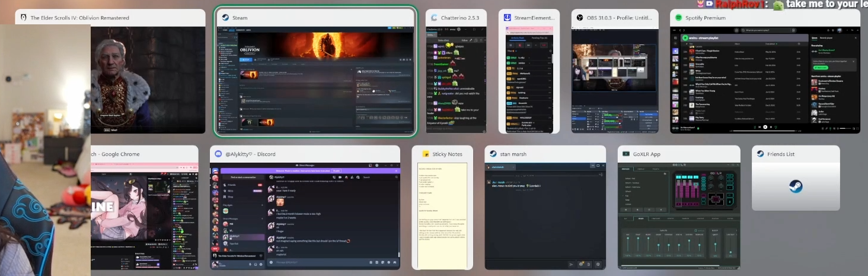Click the '@Alykitty♡ - Discord' title text
Image resolution: width=868 pixels, height=276 pixels.
click(250, 154)
